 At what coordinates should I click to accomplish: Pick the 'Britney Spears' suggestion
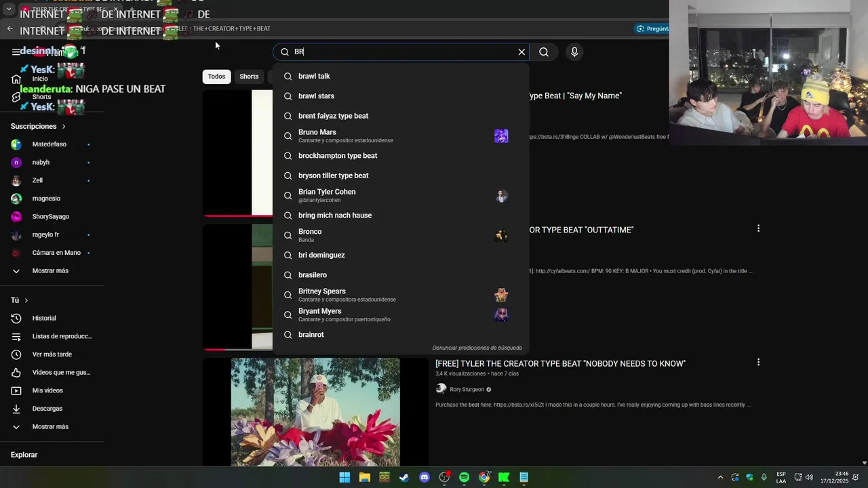click(x=401, y=295)
